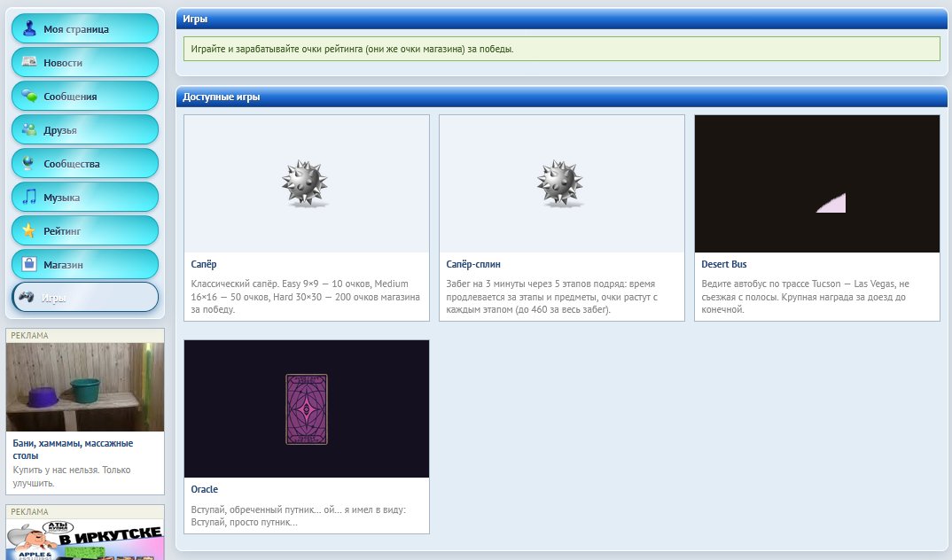The width and height of the screenshot is (952, 560).
Task: Go to the Новости section
Action: [x=85, y=63]
